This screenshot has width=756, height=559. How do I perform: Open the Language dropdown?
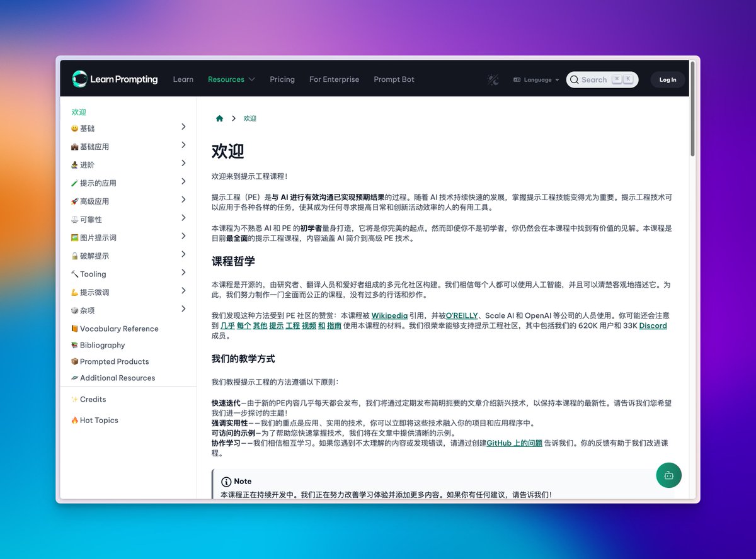pos(536,80)
